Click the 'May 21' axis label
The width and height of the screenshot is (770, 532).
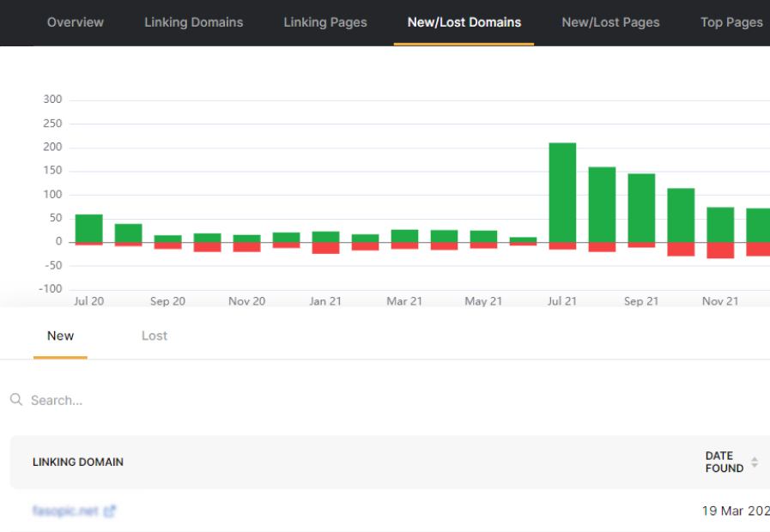483,301
